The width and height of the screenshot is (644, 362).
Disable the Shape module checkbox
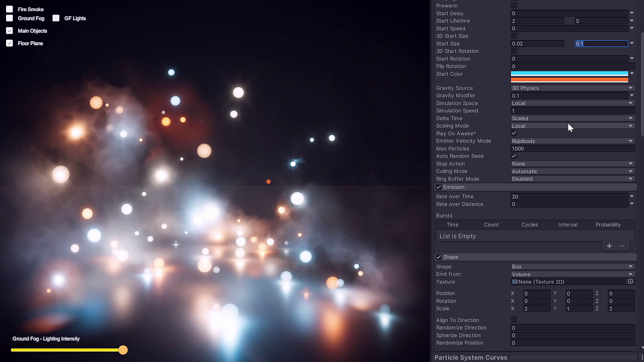point(439,257)
